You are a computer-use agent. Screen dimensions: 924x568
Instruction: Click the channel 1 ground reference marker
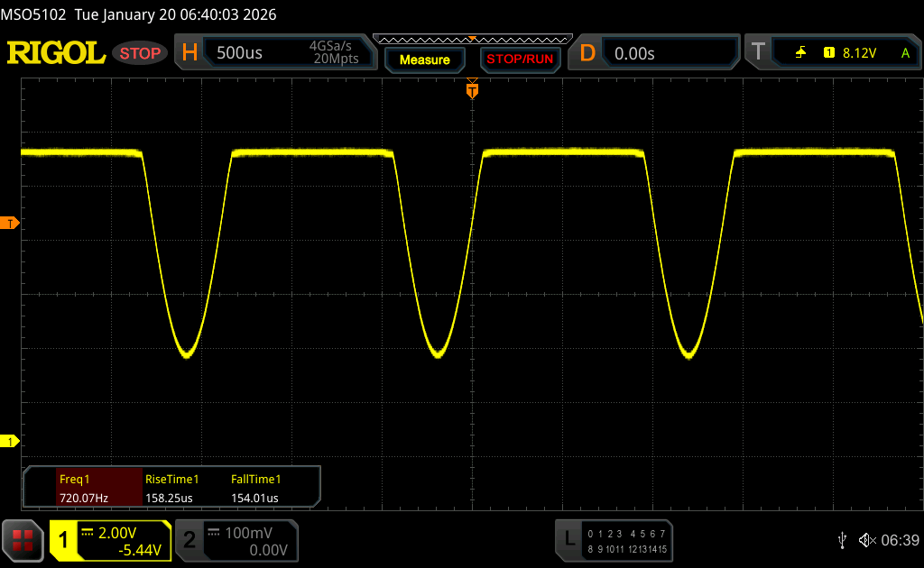pyautogui.click(x=11, y=441)
